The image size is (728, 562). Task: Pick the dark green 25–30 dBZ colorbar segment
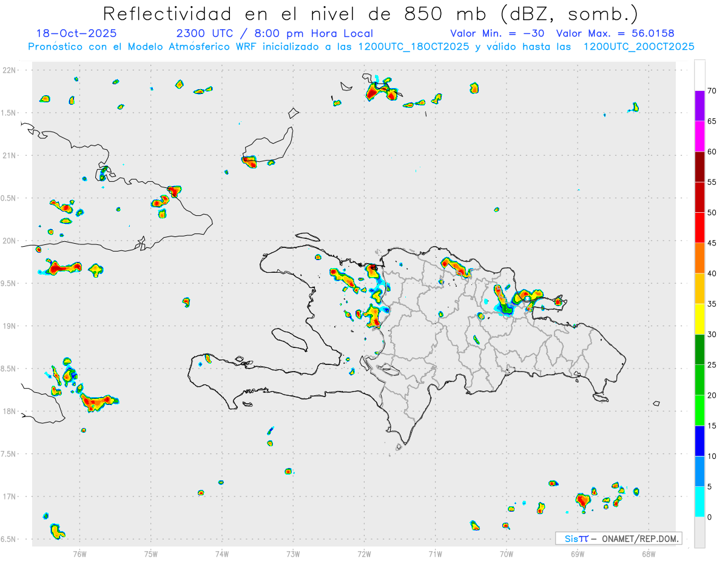coord(700,350)
